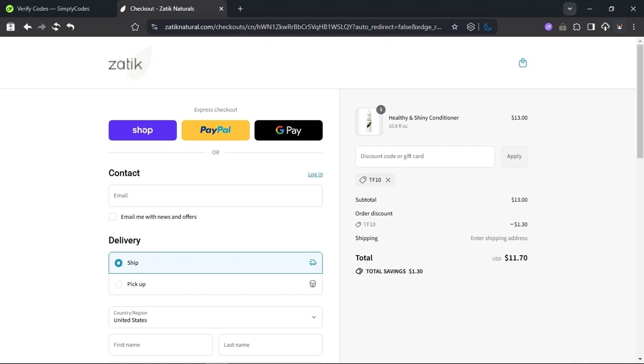Reload the checkout page

coord(56,27)
